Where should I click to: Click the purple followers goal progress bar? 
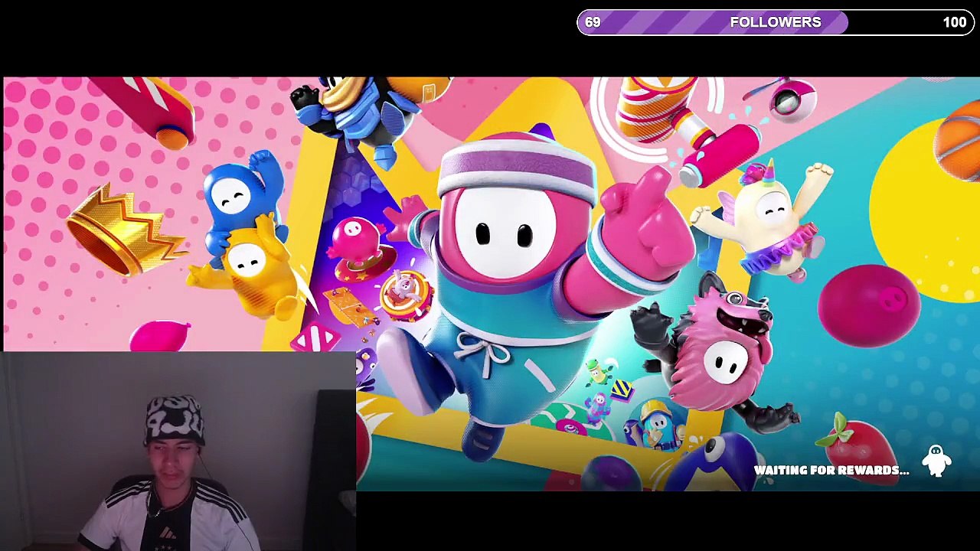click(x=776, y=22)
